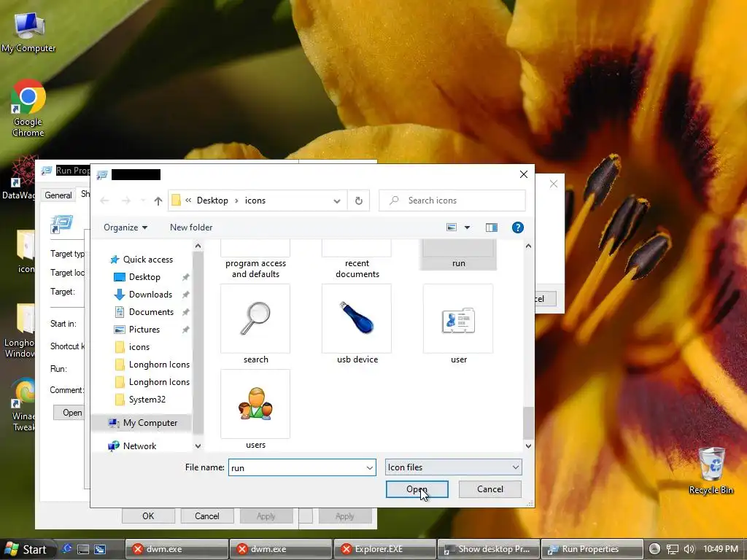Create a New folder
Screen dimensions: 747x560
191,227
